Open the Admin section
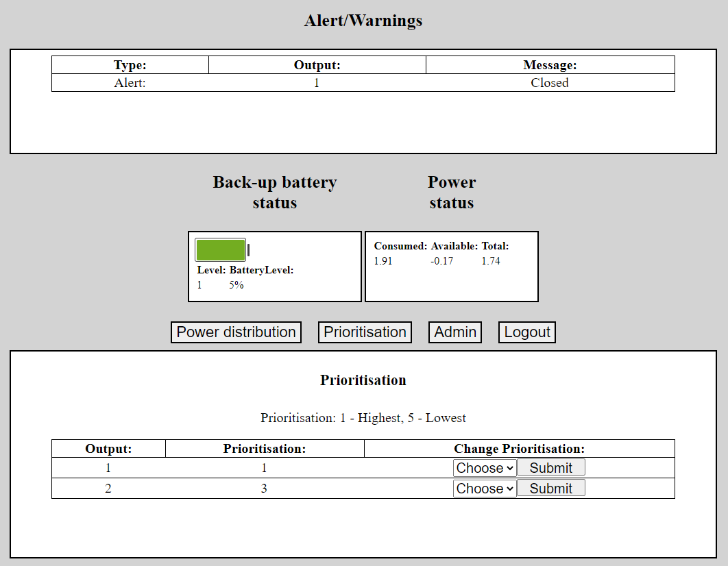This screenshot has width=728, height=566. (x=455, y=332)
